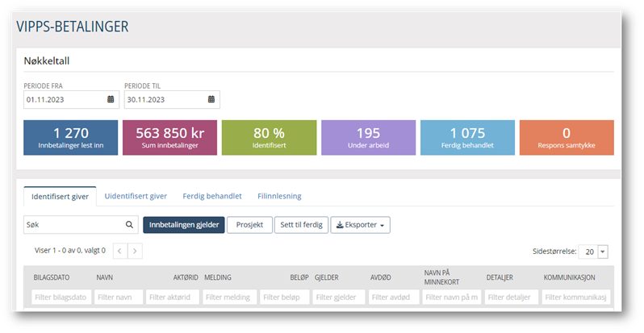Image resolution: width=644 pixels, height=333 pixels.
Task: Go to next page arrow
Action: pyautogui.click(x=135, y=251)
